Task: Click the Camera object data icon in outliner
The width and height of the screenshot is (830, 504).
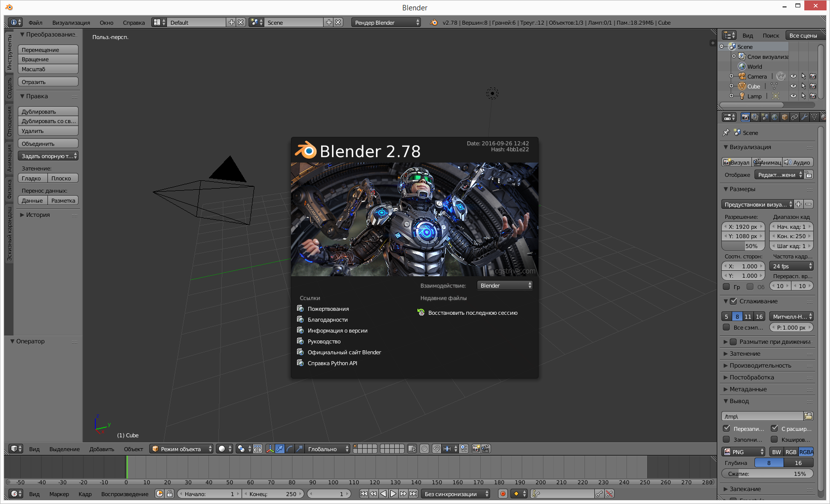Action: coord(781,76)
